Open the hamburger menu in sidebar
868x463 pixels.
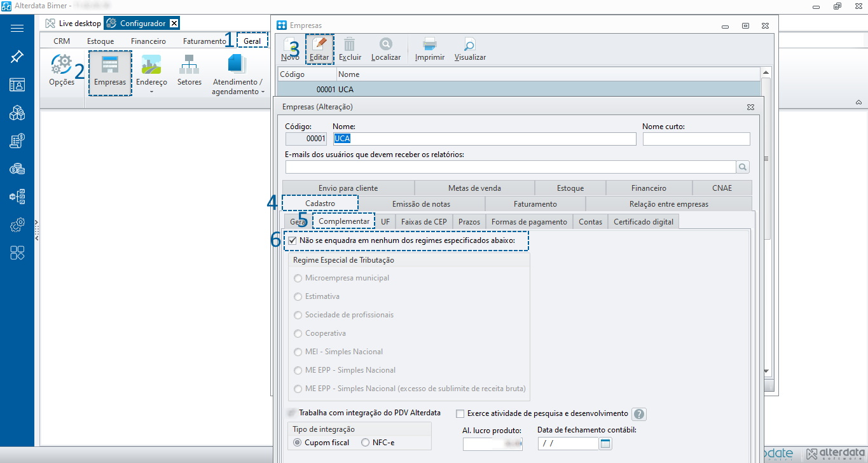[x=17, y=29]
